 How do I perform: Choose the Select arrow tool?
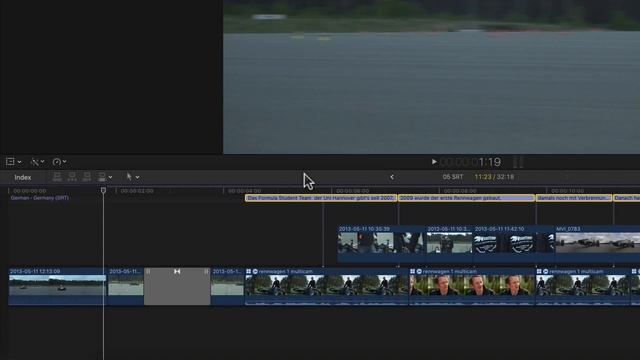coord(129,176)
